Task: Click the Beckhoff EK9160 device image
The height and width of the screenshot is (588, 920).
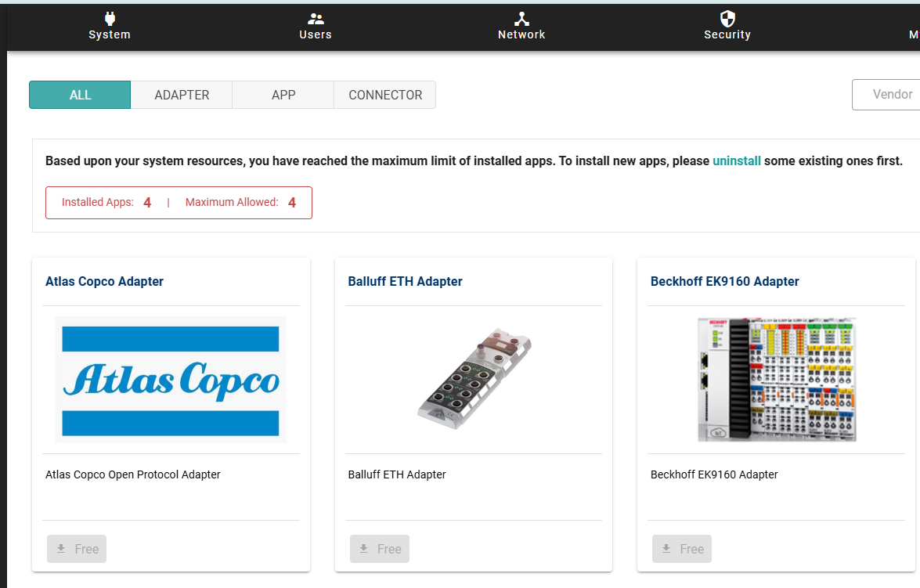Action: pyautogui.click(x=776, y=380)
